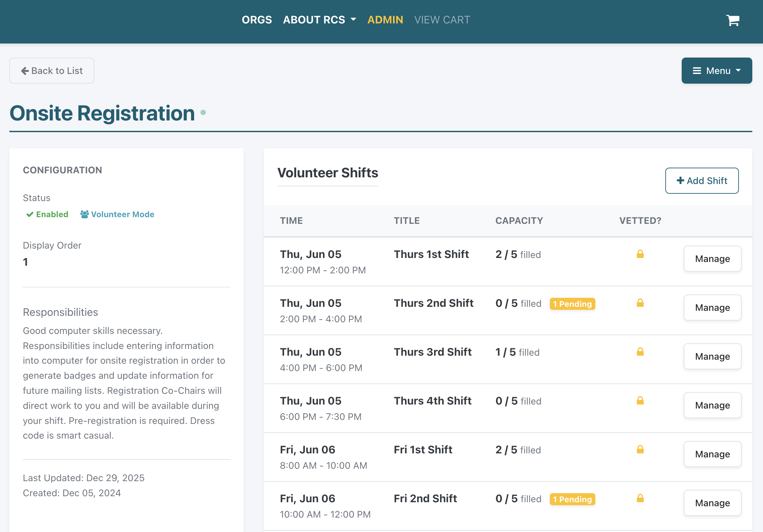Click the Volunteer Mode indicator

point(117,214)
